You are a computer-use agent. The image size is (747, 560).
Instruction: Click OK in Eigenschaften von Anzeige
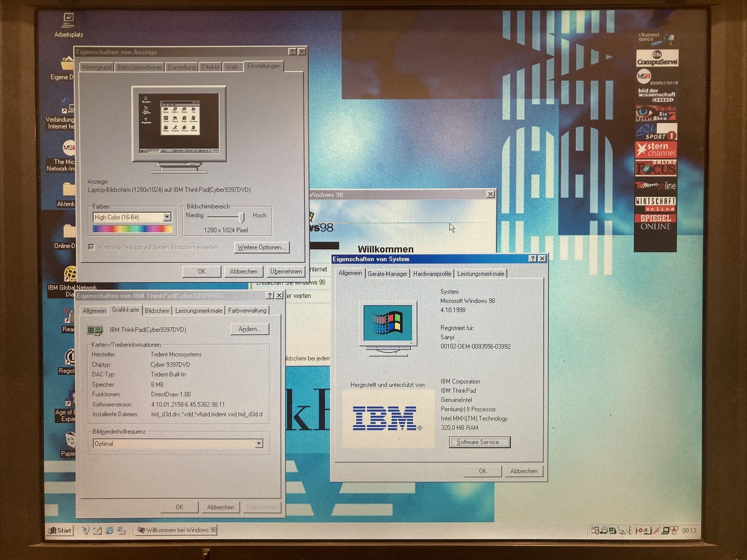[x=201, y=271]
